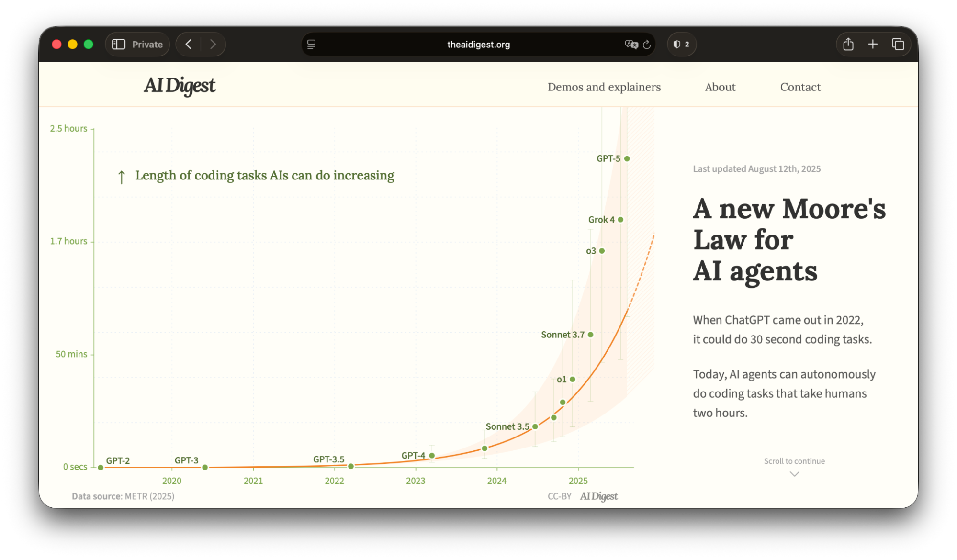Open the About page
Screen dimensions: 957x560
pos(720,87)
